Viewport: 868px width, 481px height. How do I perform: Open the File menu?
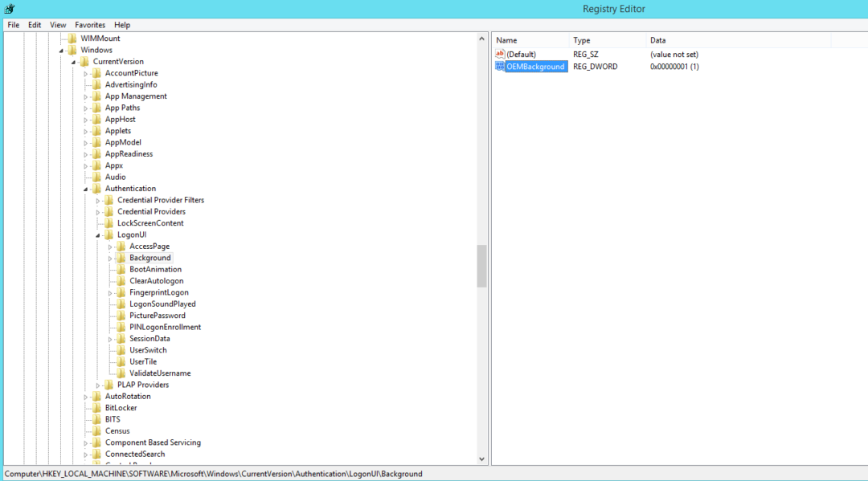(x=14, y=25)
